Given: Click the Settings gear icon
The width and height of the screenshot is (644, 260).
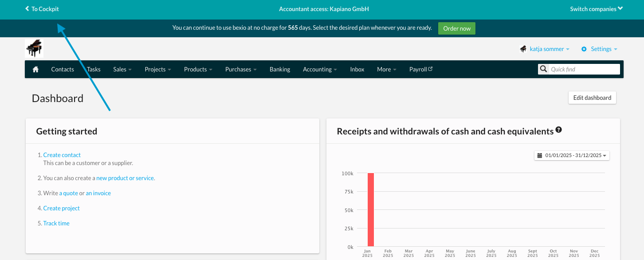Looking at the screenshot, I should [584, 49].
